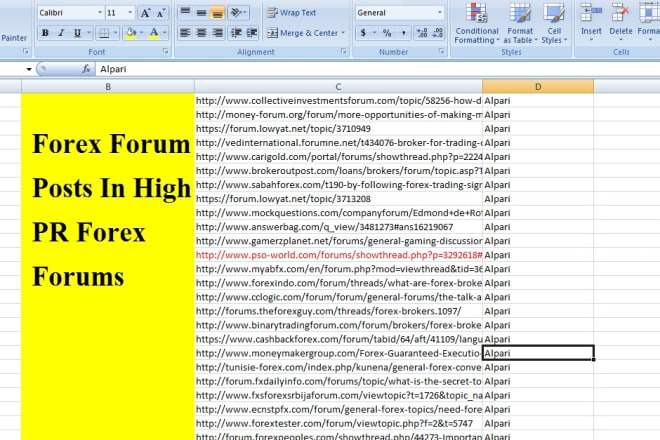Viewport: 660px width, 440px height.
Task: Click Insert cells button
Action: point(591,22)
